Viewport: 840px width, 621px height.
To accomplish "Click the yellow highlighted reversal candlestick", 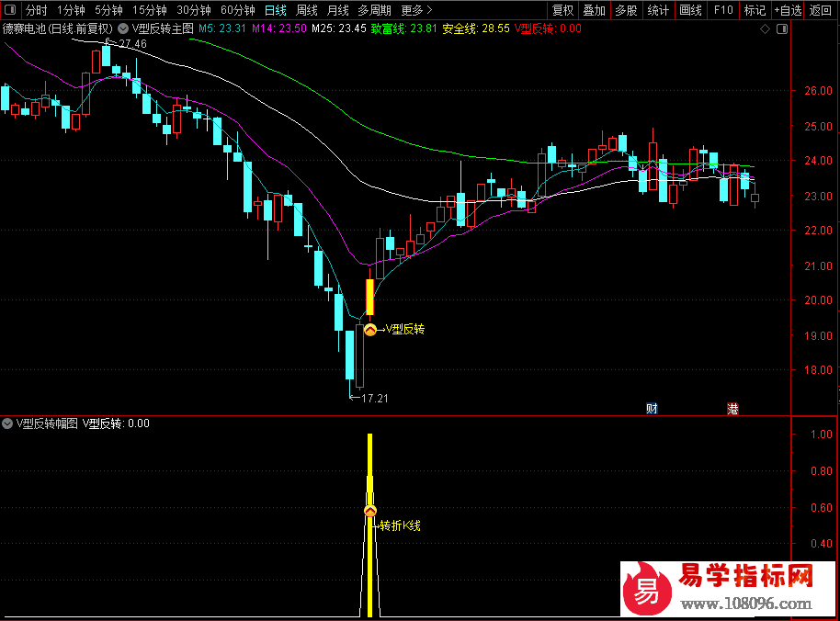I will (x=370, y=297).
